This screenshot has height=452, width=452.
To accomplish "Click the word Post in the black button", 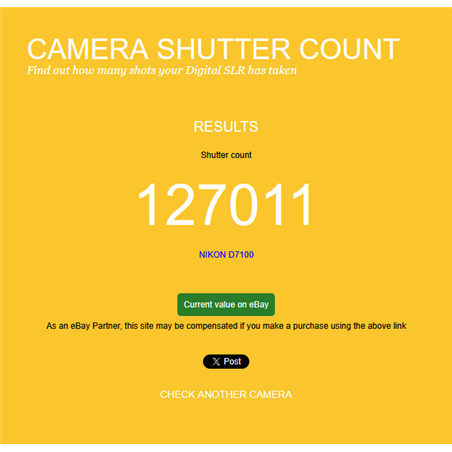I will click(232, 361).
